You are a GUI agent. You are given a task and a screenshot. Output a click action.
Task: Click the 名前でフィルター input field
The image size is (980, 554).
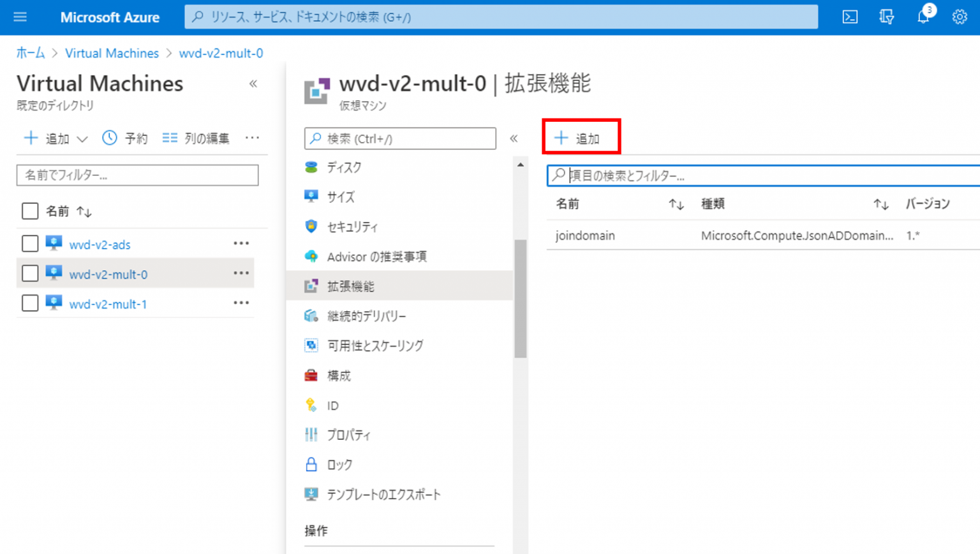(x=137, y=175)
